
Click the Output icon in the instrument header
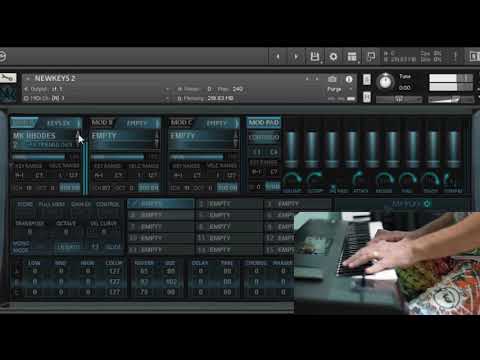[x=26, y=89]
